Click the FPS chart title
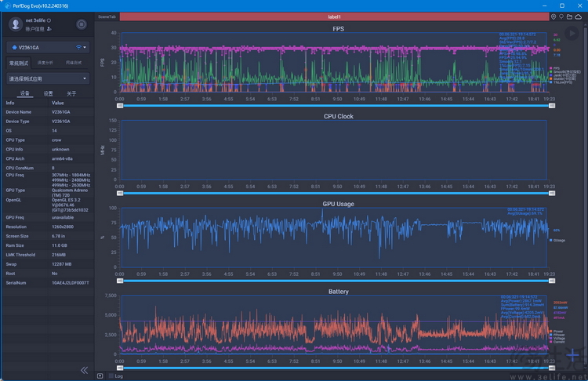588x381 pixels. click(338, 29)
